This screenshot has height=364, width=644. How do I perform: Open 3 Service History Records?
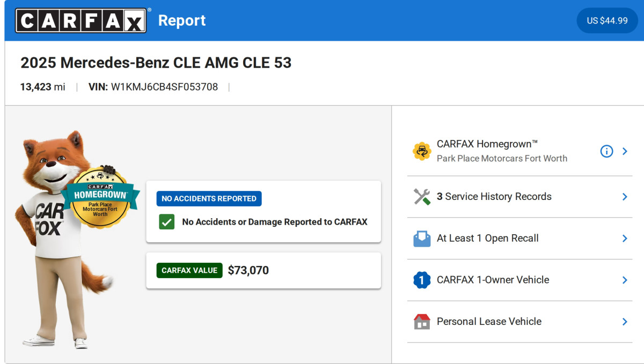(519, 197)
